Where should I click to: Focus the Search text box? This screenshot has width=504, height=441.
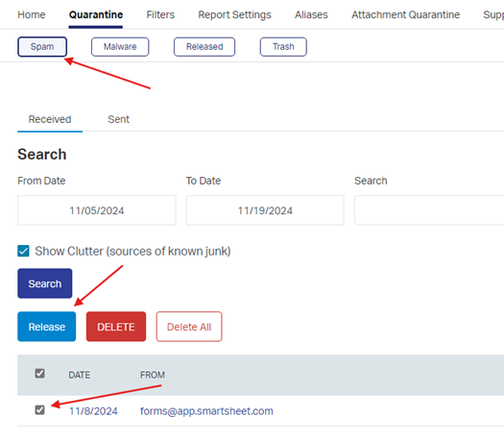coord(429,210)
